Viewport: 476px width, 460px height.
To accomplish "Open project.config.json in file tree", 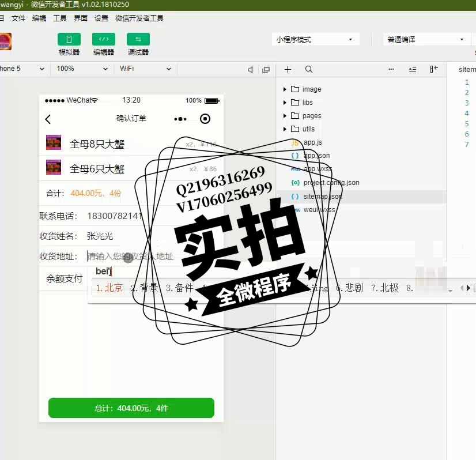I will (331, 183).
